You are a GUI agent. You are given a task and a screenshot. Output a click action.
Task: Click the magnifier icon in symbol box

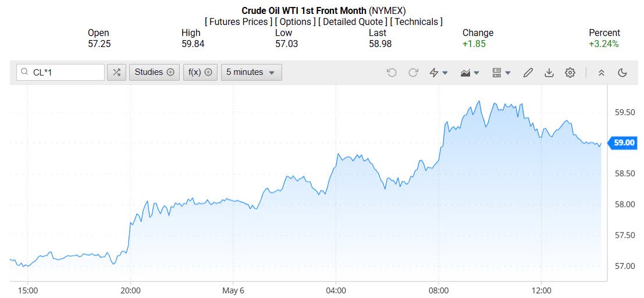pyautogui.click(x=24, y=72)
